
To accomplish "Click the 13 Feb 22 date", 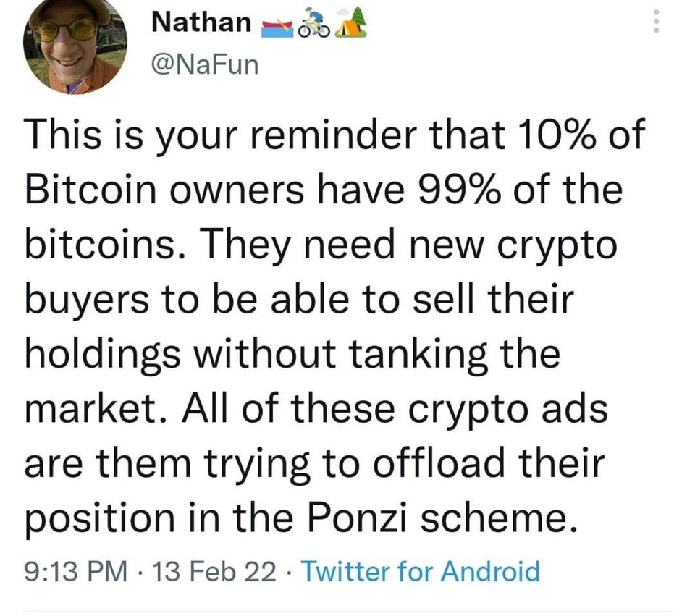I will click(x=214, y=571).
